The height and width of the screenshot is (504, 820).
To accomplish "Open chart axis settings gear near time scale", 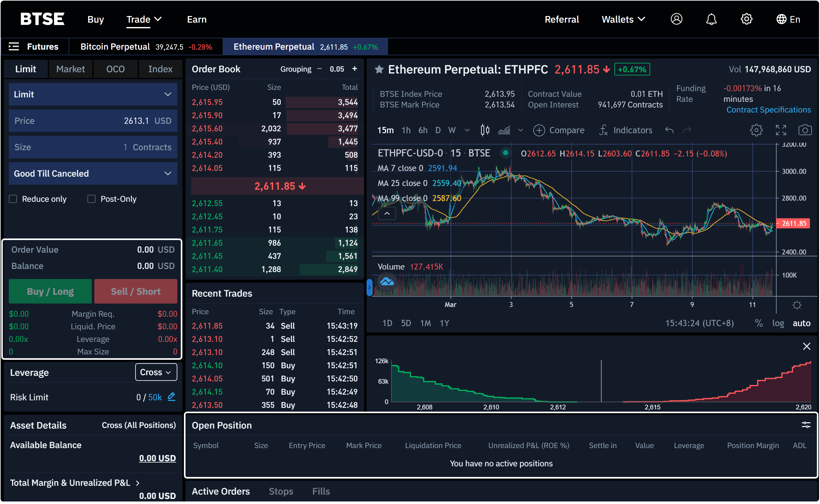I will [797, 305].
